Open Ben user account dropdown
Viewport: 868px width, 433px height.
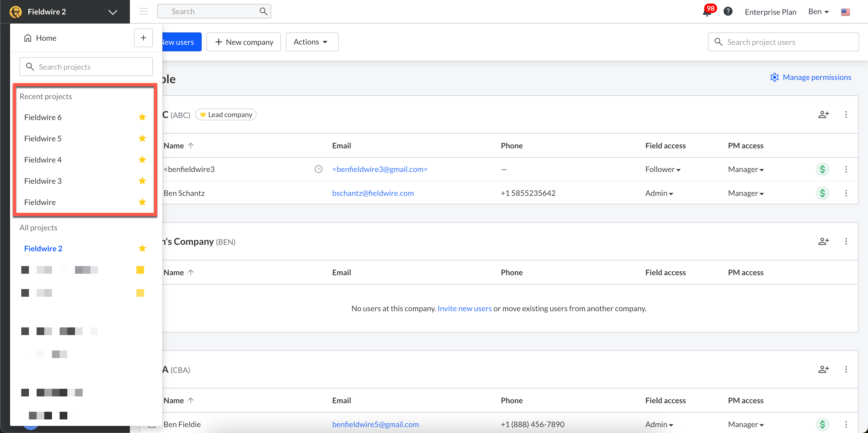pos(818,12)
